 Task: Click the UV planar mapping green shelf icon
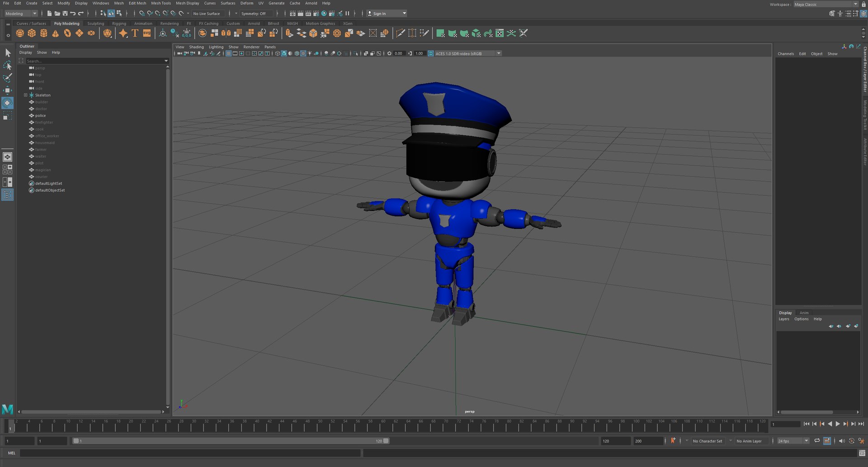click(x=440, y=33)
